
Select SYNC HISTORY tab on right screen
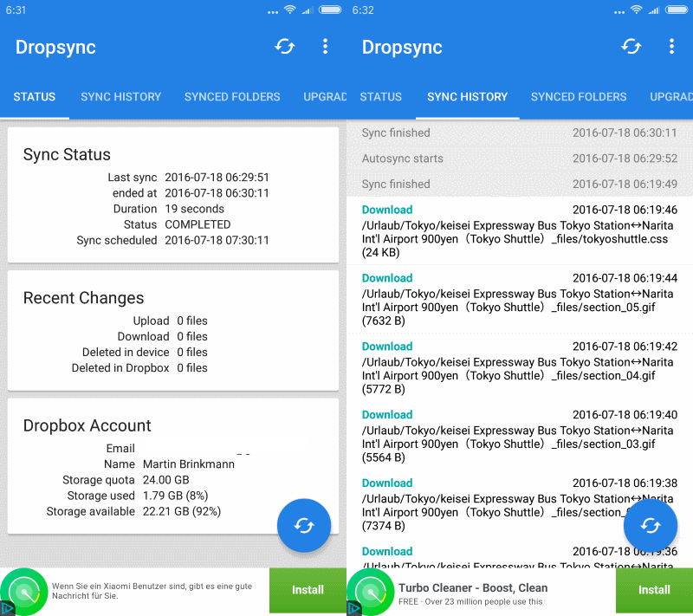coord(467,97)
